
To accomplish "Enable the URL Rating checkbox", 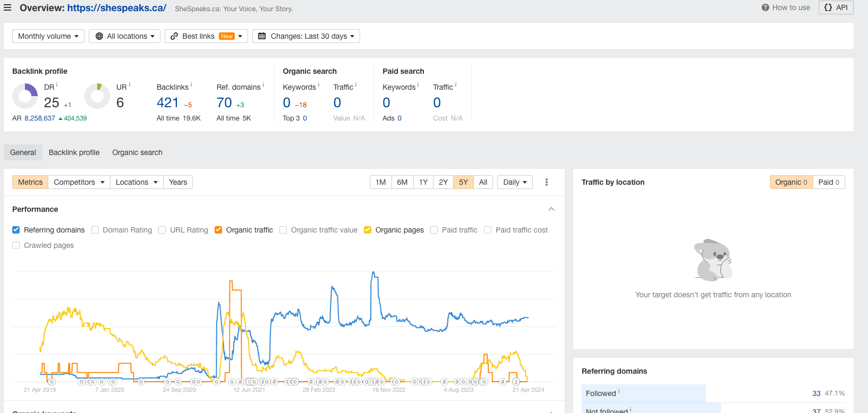I will click(162, 230).
